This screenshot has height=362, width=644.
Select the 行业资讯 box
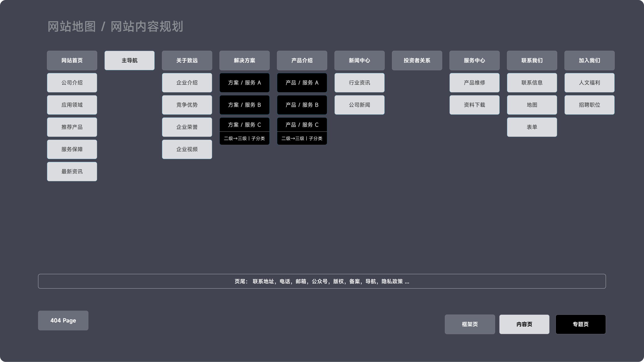[359, 83]
